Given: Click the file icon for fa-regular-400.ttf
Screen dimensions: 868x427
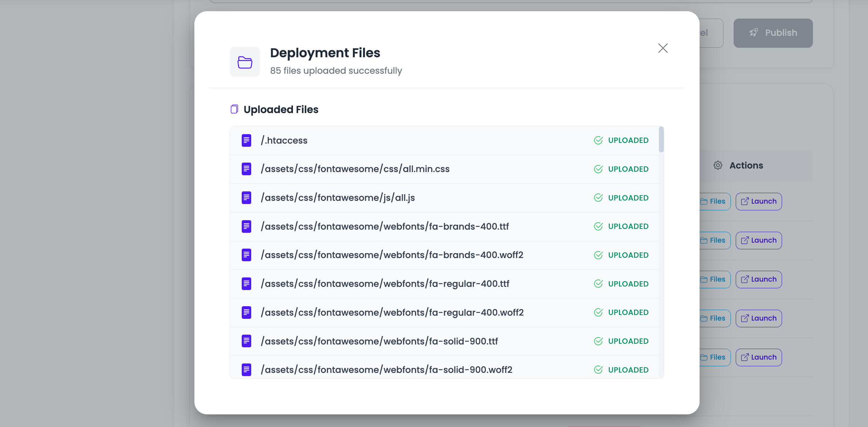Looking at the screenshot, I should click(246, 284).
